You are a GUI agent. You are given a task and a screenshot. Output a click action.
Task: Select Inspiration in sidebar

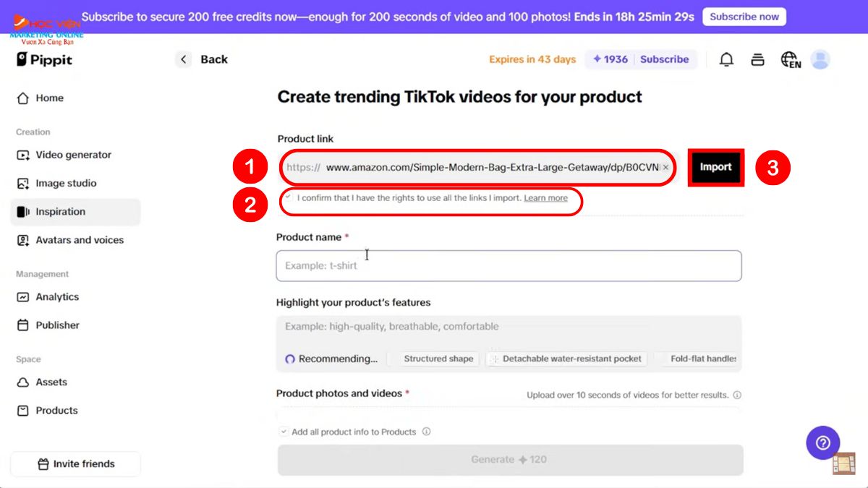coord(75,212)
